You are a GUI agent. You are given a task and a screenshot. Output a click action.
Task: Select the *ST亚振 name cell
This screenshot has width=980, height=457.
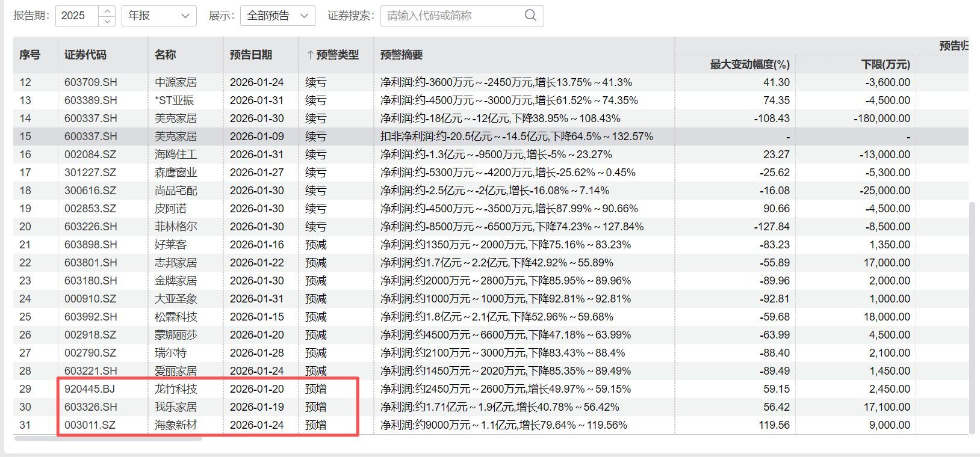pyautogui.click(x=174, y=100)
